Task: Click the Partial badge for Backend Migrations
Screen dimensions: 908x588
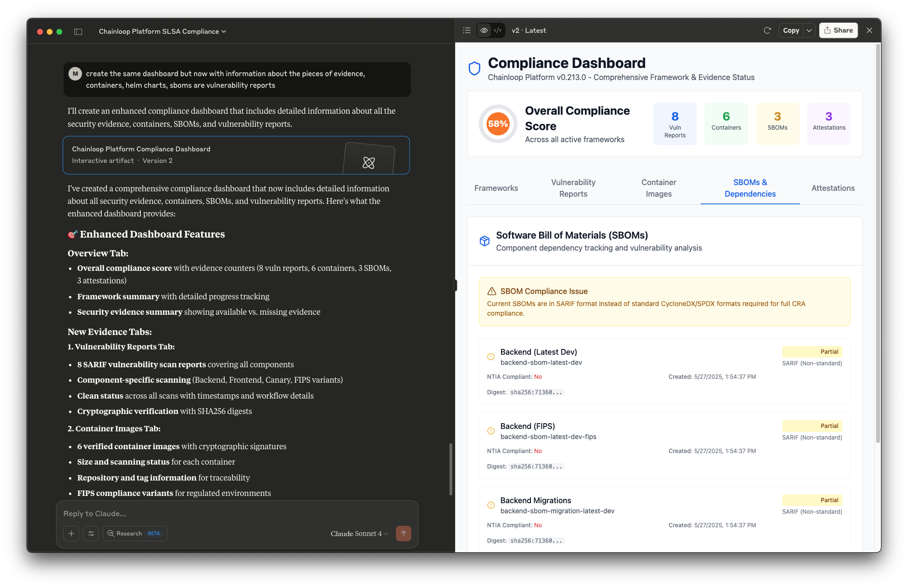Action: (812, 500)
